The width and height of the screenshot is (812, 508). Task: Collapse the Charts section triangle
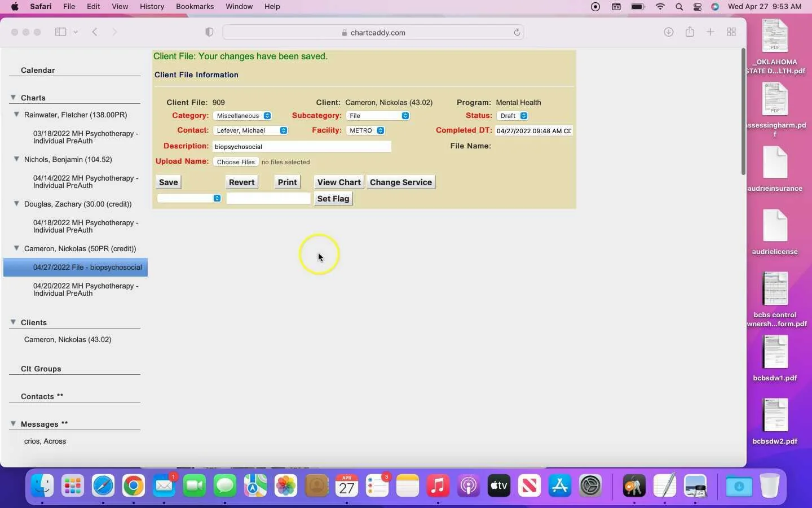click(x=13, y=98)
